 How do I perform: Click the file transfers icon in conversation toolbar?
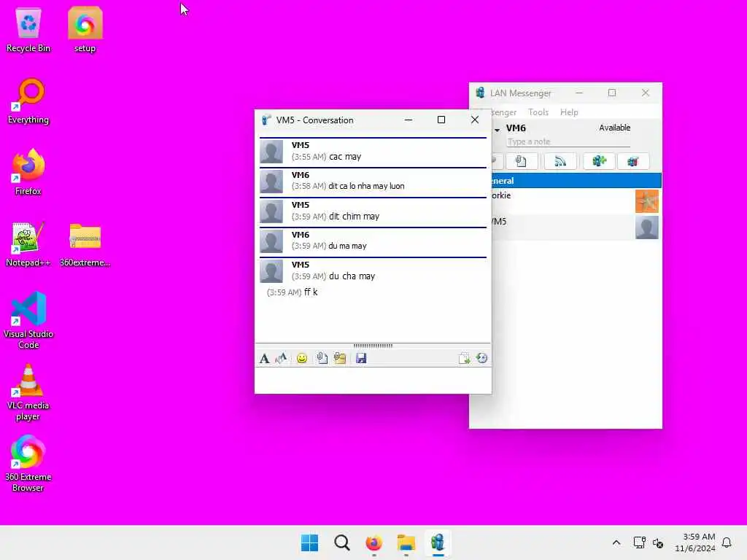464,358
